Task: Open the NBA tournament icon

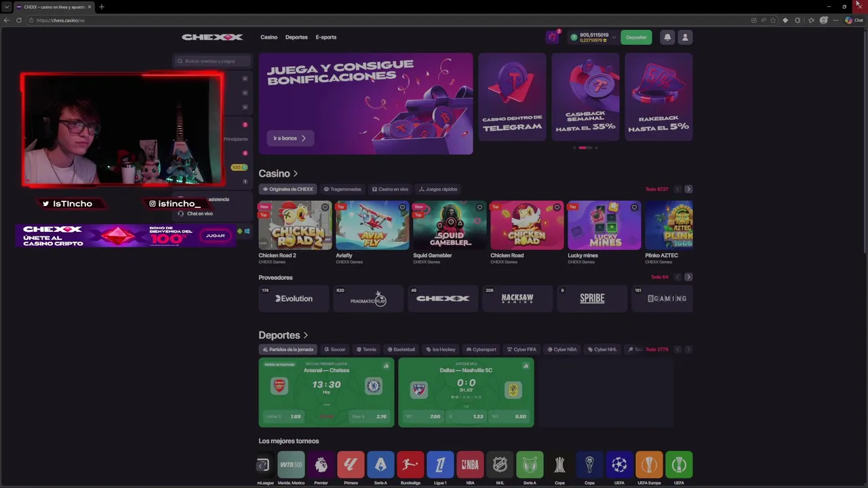Action: 470,464
